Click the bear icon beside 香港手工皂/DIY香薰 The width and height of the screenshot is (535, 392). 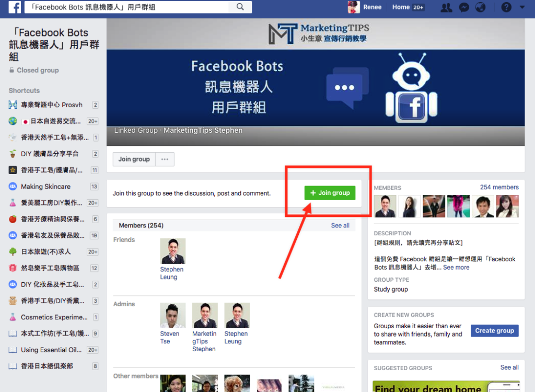click(13, 301)
